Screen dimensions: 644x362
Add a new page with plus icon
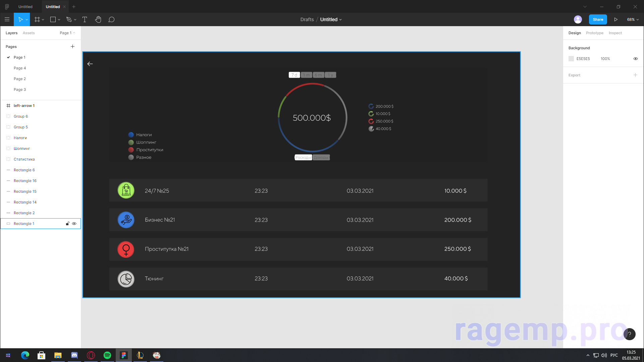[x=72, y=47]
